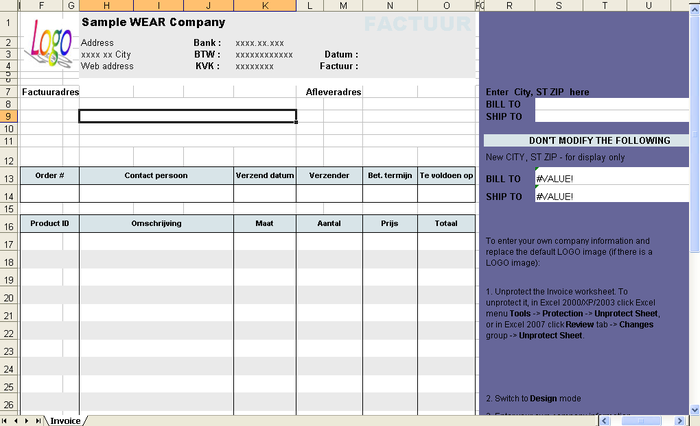Click the Prijs header cell

390,223
